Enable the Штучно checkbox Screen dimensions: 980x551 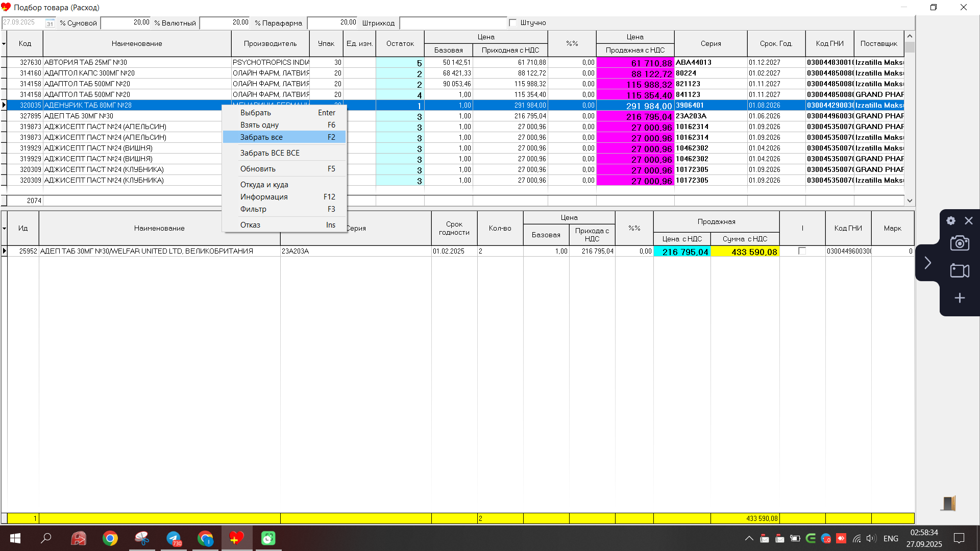(513, 23)
